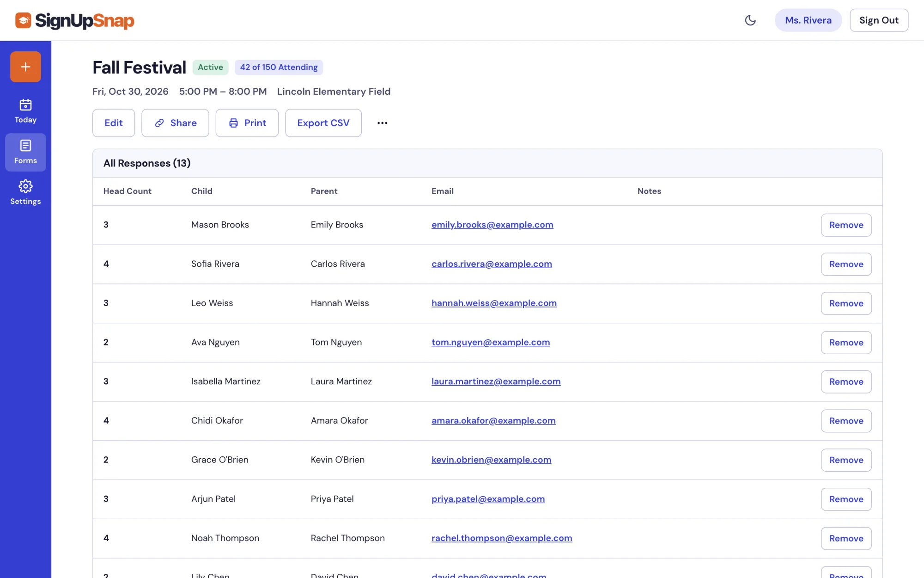The image size is (924, 578).
Task: Remove Noah Thompson response
Action: (846, 538)
